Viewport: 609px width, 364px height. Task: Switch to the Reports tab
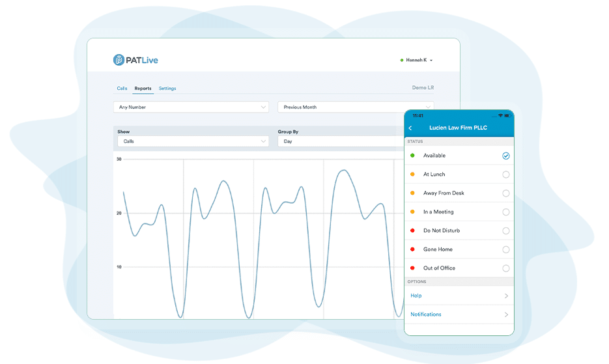(143, 89)
